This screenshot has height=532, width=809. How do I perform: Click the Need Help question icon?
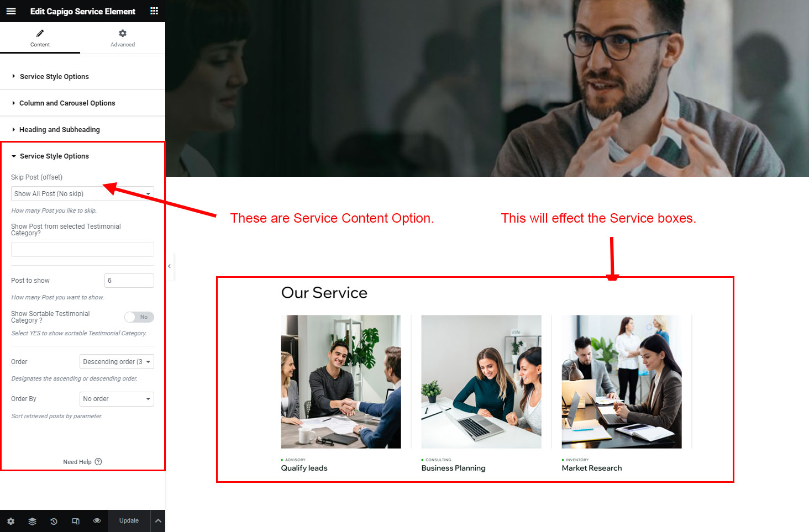click(98, 462)
